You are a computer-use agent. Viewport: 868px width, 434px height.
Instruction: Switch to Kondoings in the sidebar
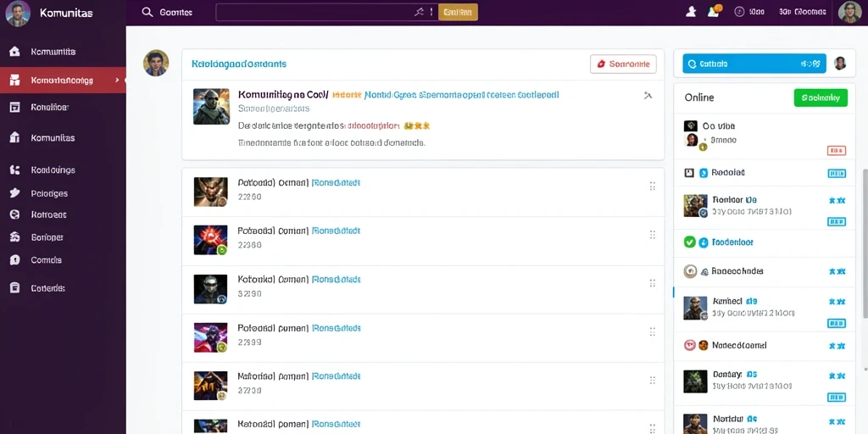pyautogui.click(x=53, y=170)
